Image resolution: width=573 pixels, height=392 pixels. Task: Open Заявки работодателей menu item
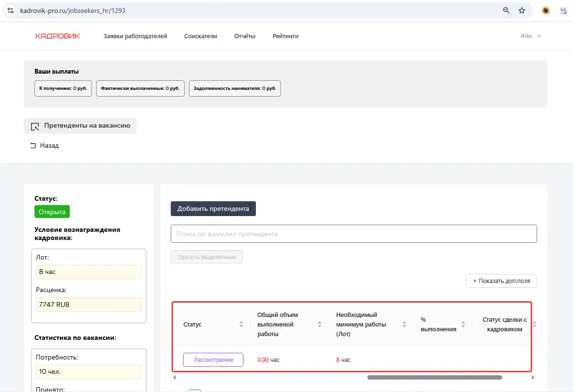[x=135, y=36]
